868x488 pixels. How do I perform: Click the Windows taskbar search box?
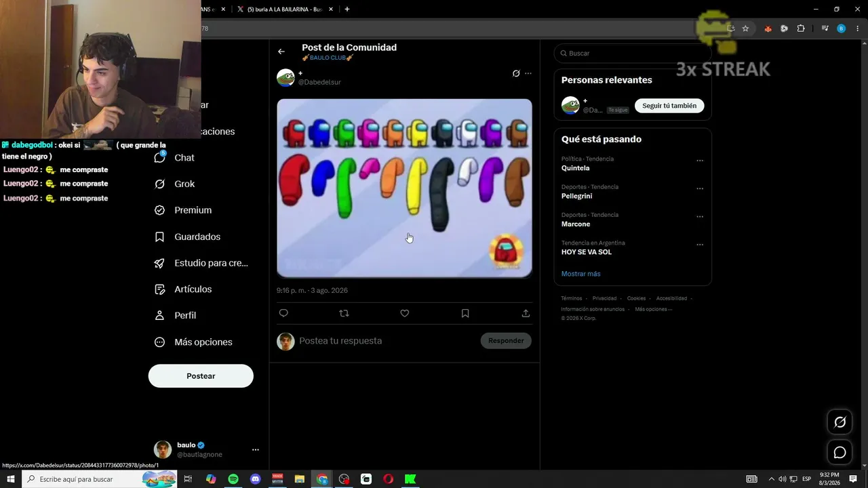click(x=100, y=479)
